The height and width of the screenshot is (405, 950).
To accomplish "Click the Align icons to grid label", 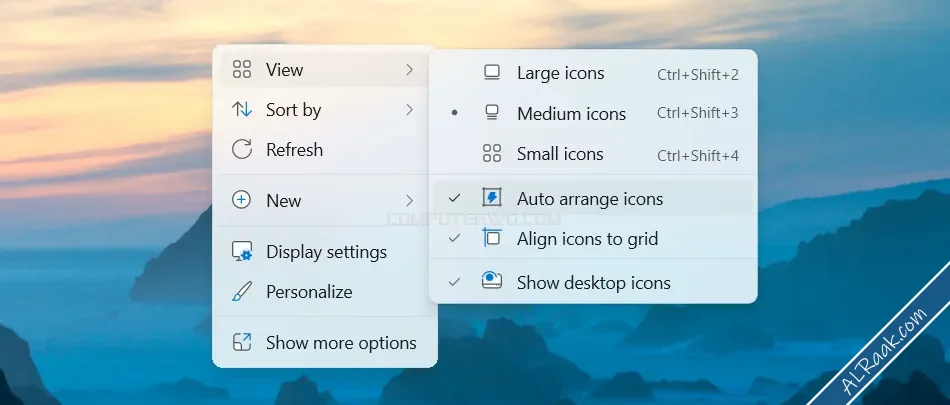I will [587, 239].
